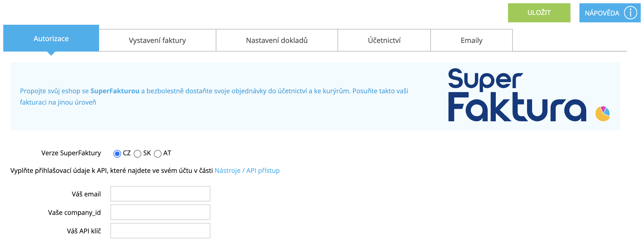Focus the Váš API klíč input field

click(x=160, y=231)
